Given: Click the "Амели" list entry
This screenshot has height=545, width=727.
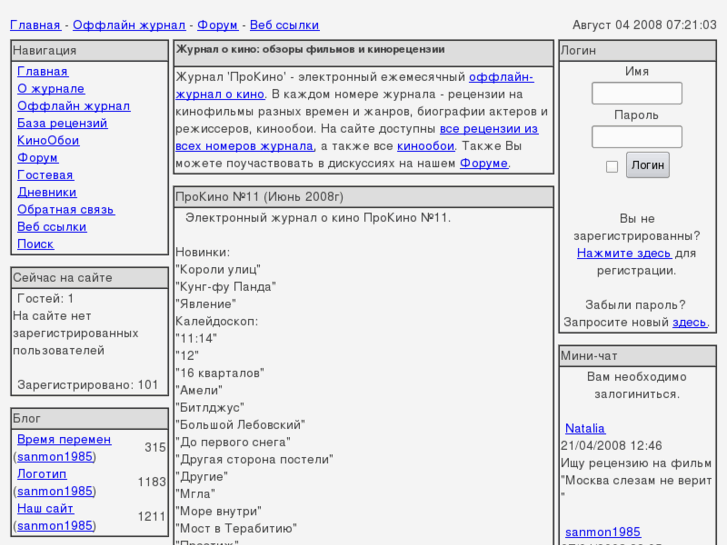Looking at the screenshot, I should pos(199,391).
